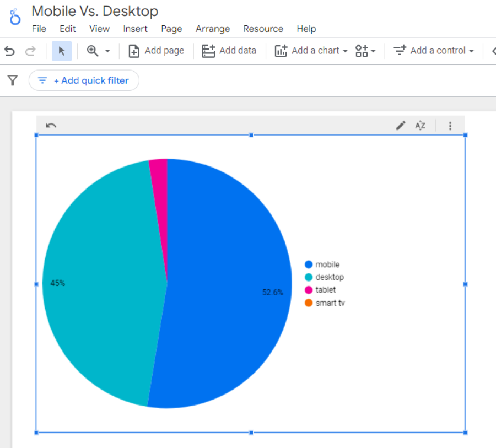The height and width of the screenshot is (448, 496).
Task: Click the smart tv legend orange dot
Action: (x=309, y=303)
